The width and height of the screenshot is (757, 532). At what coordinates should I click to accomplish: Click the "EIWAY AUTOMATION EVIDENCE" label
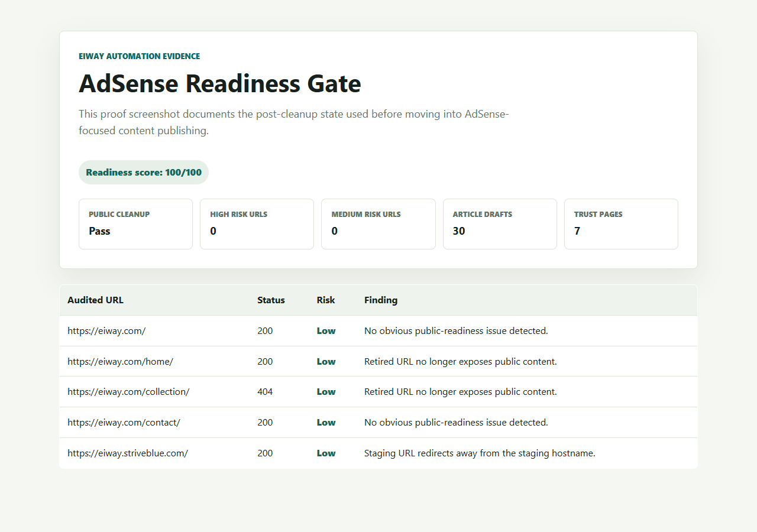pyautogui.click(x=140, y=57)
